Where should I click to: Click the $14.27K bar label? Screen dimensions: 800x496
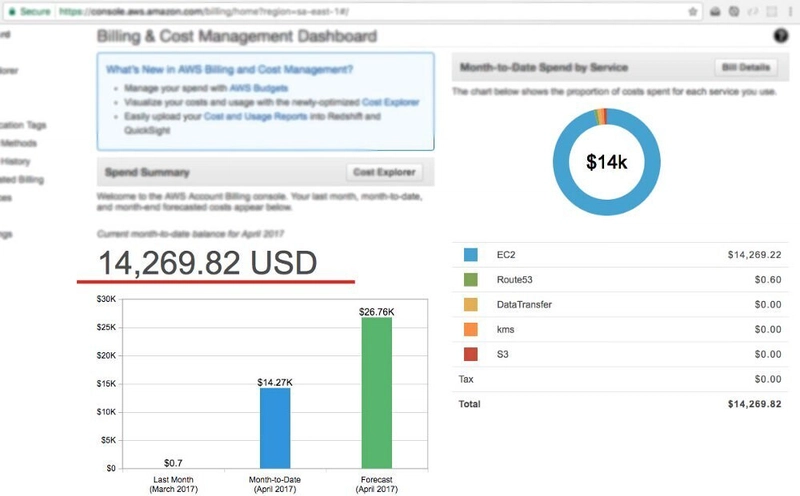[275, 382]
